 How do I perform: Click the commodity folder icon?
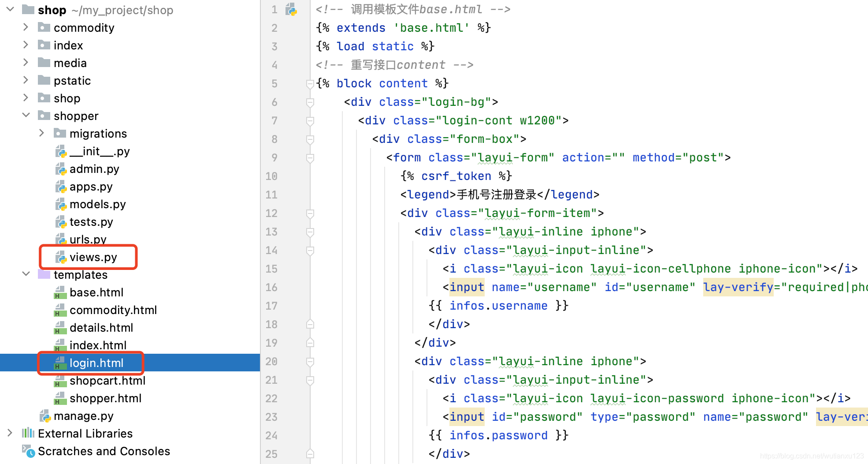coord(44,27)
